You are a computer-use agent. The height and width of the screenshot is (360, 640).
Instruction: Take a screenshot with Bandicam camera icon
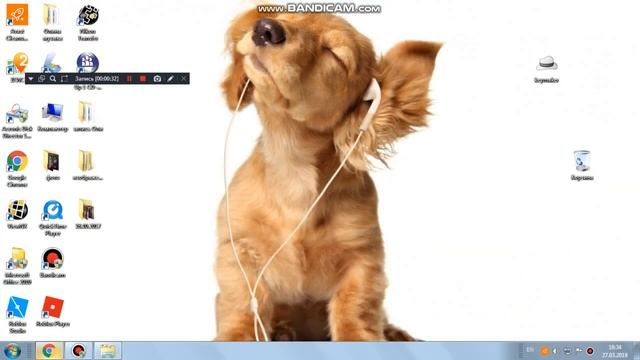(157, 79)
